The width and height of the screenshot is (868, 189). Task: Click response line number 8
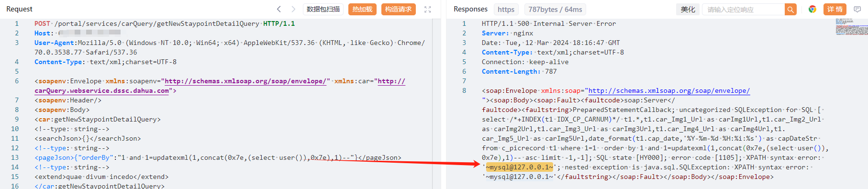pyautogui.click(x=464, y=90)
